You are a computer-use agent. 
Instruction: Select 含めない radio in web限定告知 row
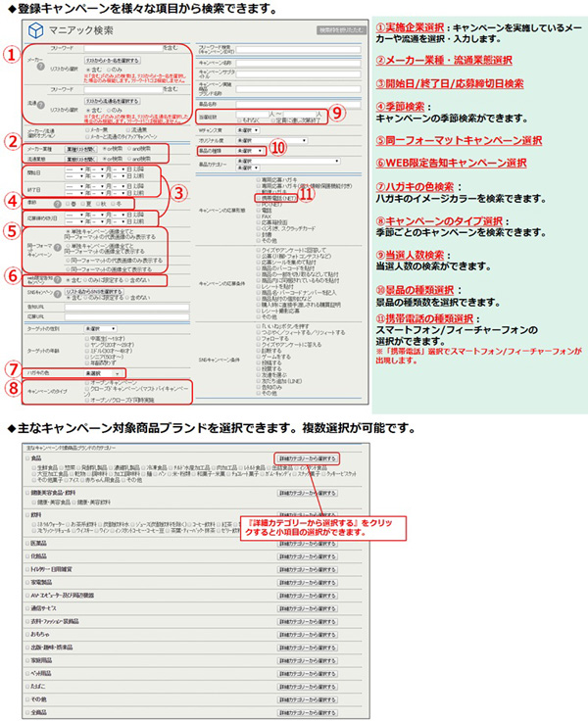[x=126, y=280]
